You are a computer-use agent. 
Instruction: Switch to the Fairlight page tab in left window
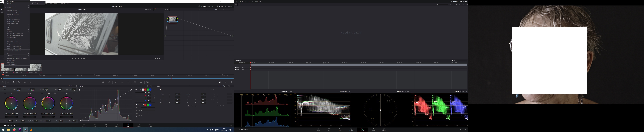139,125
